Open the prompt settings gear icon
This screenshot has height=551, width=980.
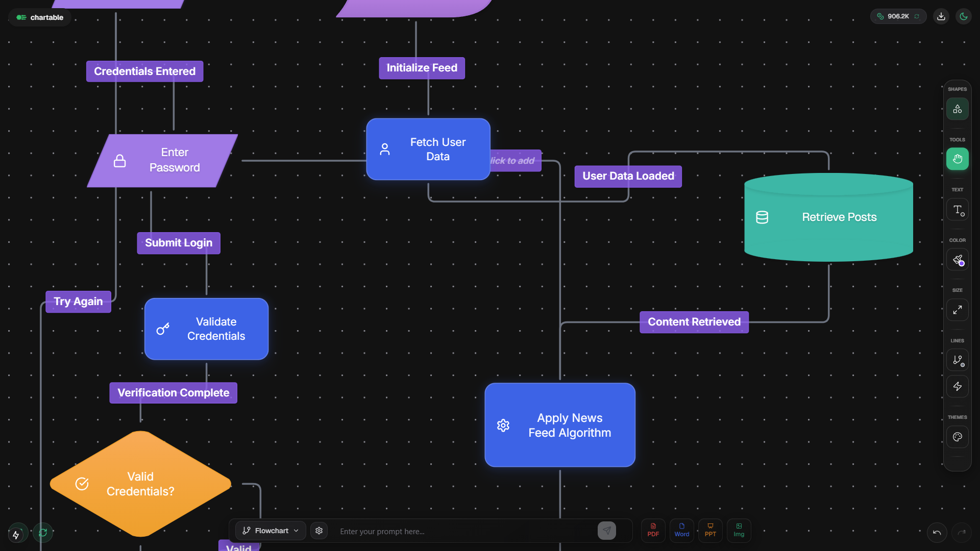pyautogui.click(x=318, y=531)
